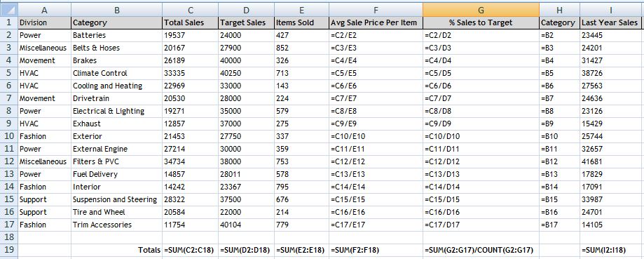The height and width of the screenshot is (259, 644).
Task: Select highlighted column G header
Action: point(481,10)
